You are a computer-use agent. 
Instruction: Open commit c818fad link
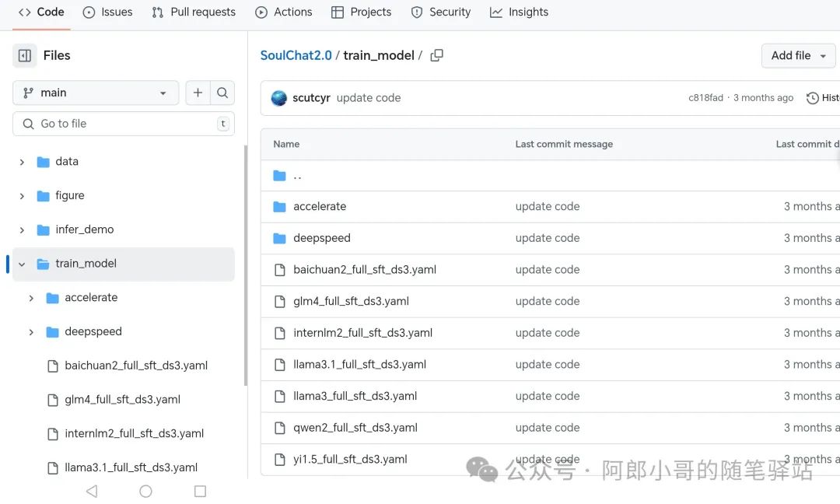pyautogui.click(x=705, y=97)
